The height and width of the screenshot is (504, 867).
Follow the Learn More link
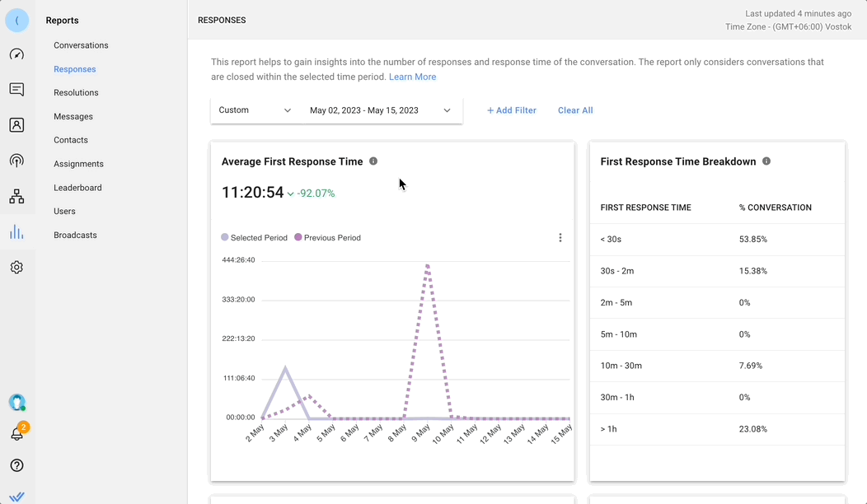point(412,77)
